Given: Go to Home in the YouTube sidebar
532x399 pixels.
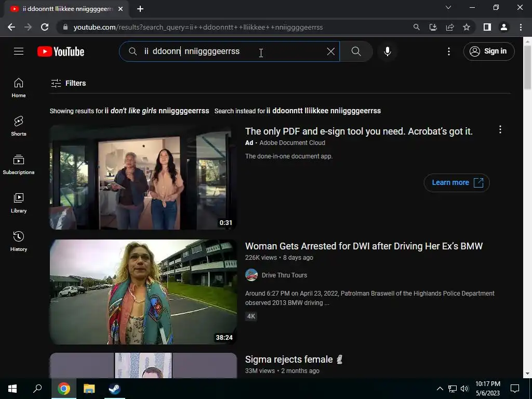Looking at the screenshot, I should pyautogui.click(x=19, y=88).
